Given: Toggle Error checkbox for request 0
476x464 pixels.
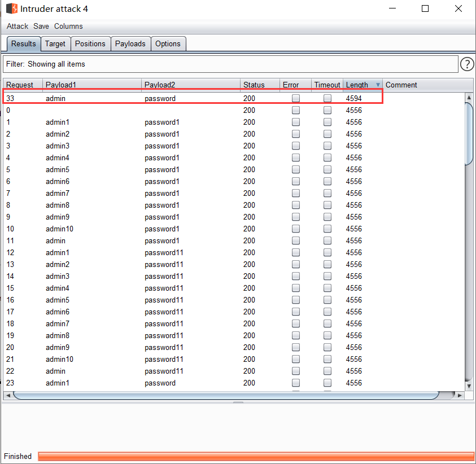Looking at the screenshot, I should [296, 110].
